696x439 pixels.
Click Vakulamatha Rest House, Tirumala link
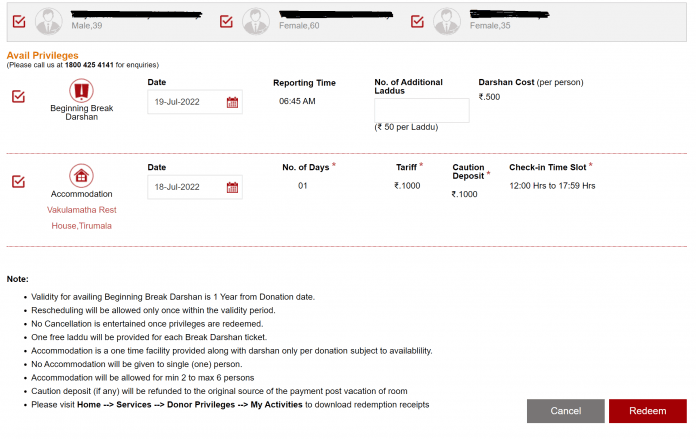click(82, 218)
